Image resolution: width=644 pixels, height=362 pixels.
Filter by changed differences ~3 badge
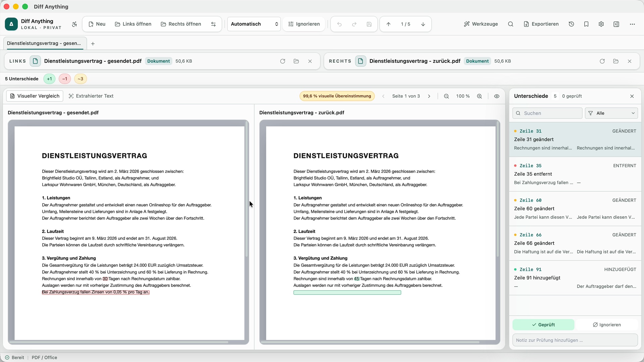pyautogui.click(x=80, y=79)
